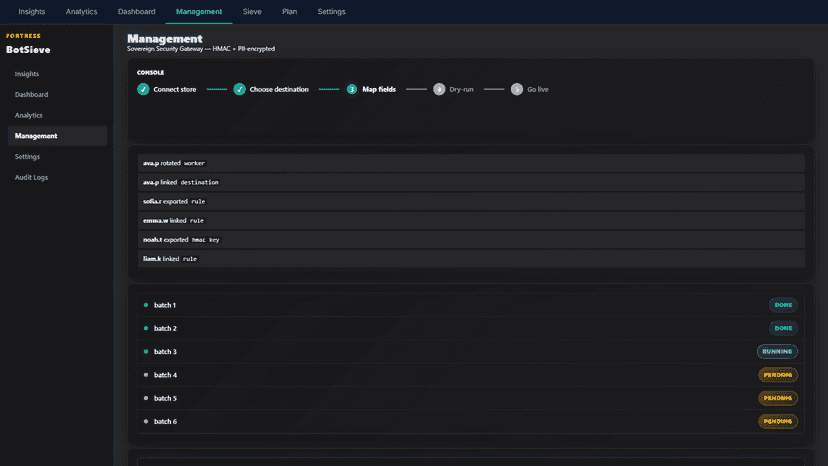Image resolution: width=828 pixels, height=466 pixels.
Task: Click the Go live step circle icon
Action: pyautogui.click(x=516, y=89)
